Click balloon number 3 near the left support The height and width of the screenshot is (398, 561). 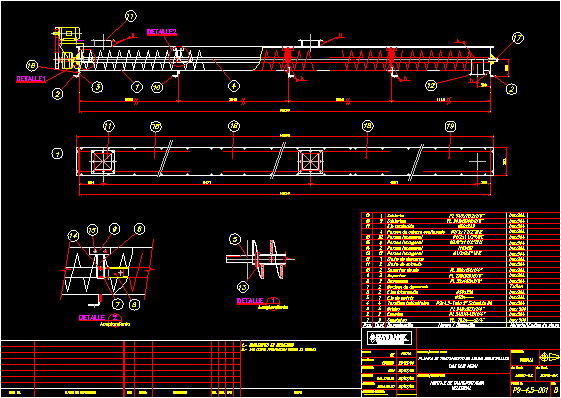[97, 87]
